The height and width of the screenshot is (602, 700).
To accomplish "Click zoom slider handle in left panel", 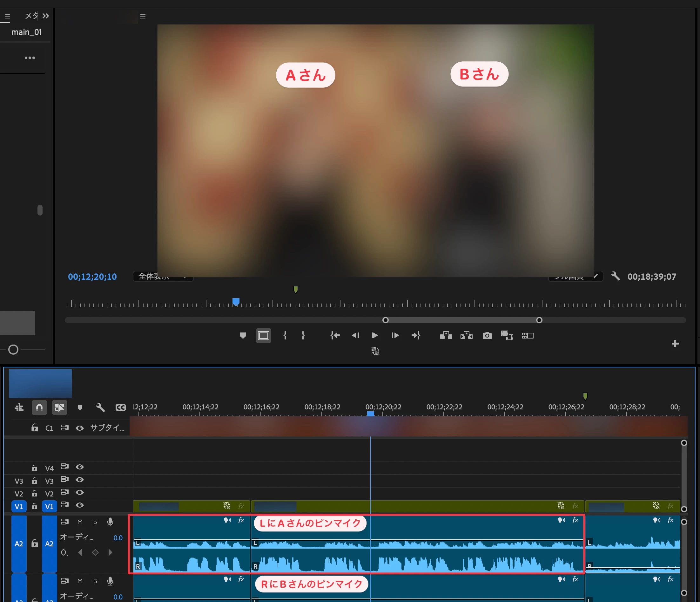I will (13, 350).
